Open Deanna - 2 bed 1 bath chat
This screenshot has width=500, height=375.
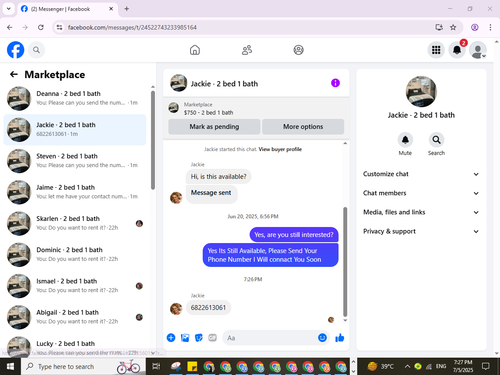75,98
